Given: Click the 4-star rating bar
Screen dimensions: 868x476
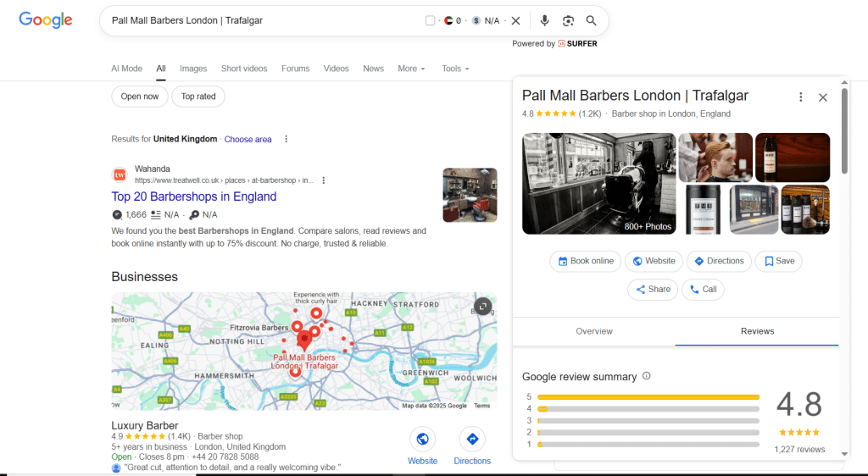Looking at the screenshot, I should (x=648, y=408).
